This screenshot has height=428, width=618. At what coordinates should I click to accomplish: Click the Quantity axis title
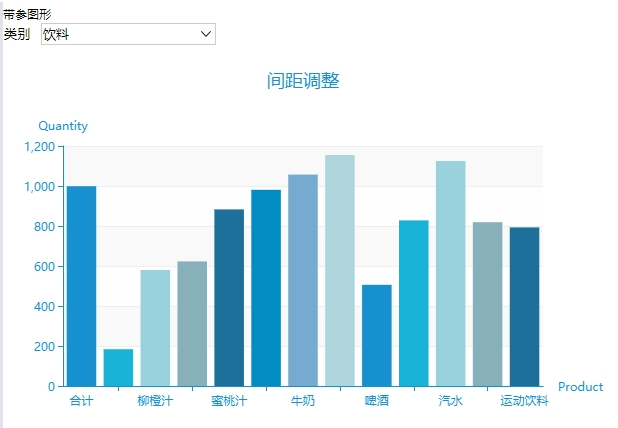63,126
